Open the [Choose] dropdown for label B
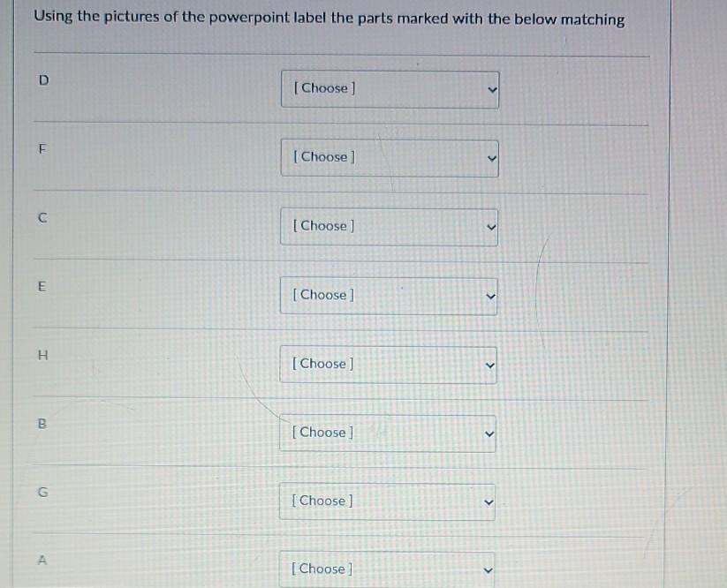The image size is (727, 588). (387, 432)
